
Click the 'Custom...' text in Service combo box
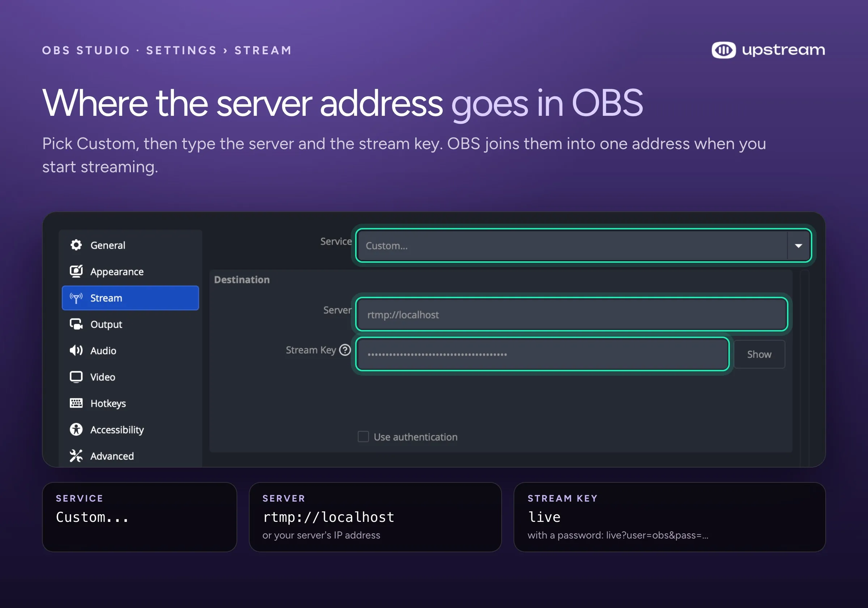pos(387,246)
